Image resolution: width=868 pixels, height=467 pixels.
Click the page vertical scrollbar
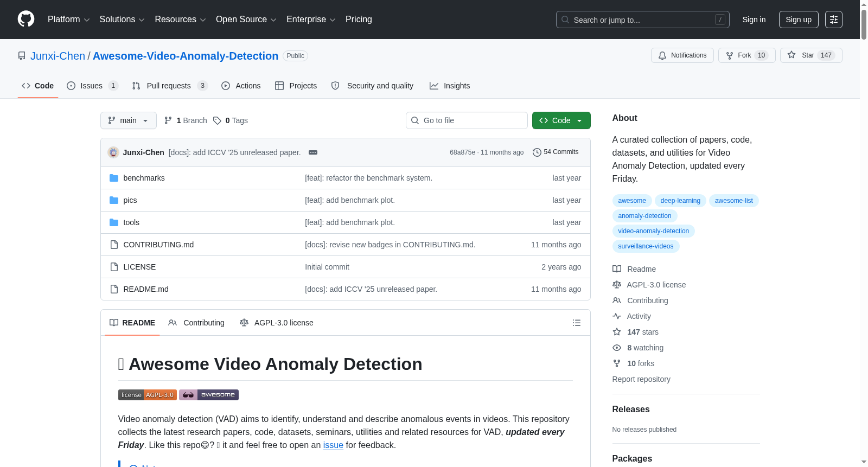click(864, 233)
